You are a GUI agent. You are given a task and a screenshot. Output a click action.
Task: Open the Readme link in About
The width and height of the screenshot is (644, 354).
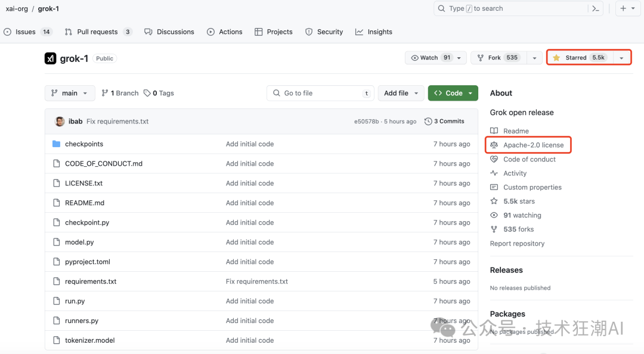(509, 131)
